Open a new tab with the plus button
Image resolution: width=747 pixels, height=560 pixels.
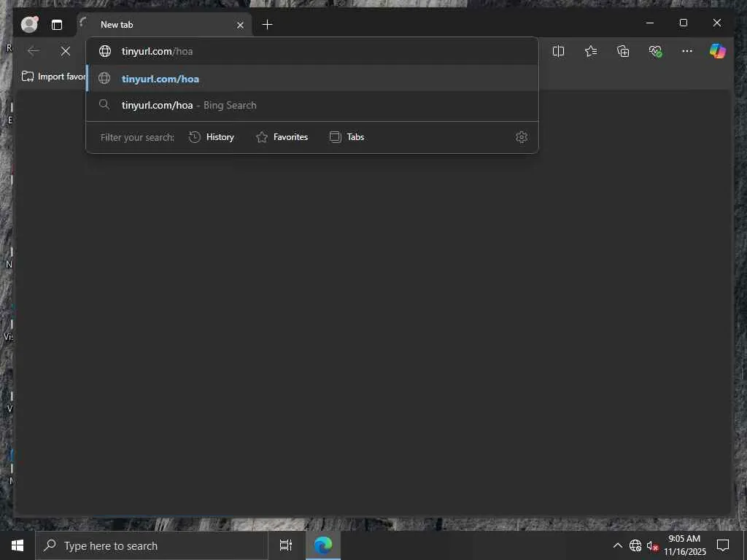[267, 24]
